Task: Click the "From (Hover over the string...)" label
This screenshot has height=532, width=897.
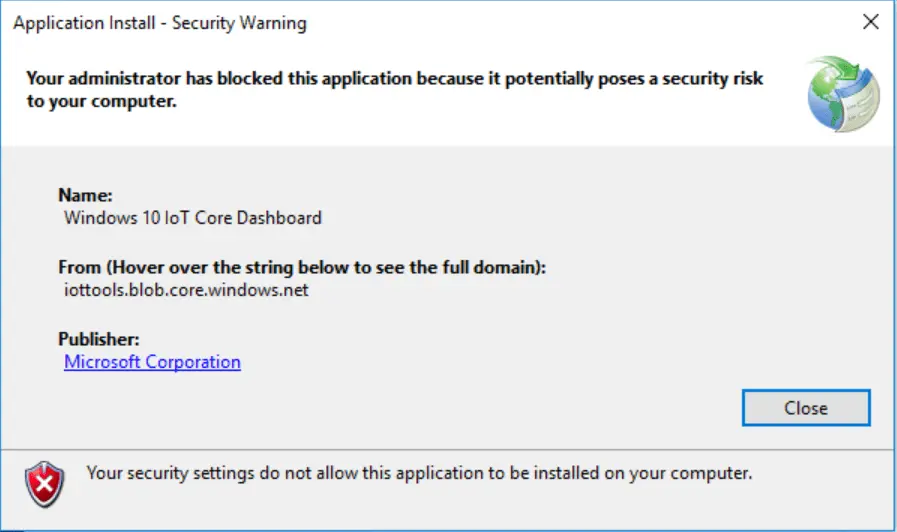Action: click(x=302, y=268)
